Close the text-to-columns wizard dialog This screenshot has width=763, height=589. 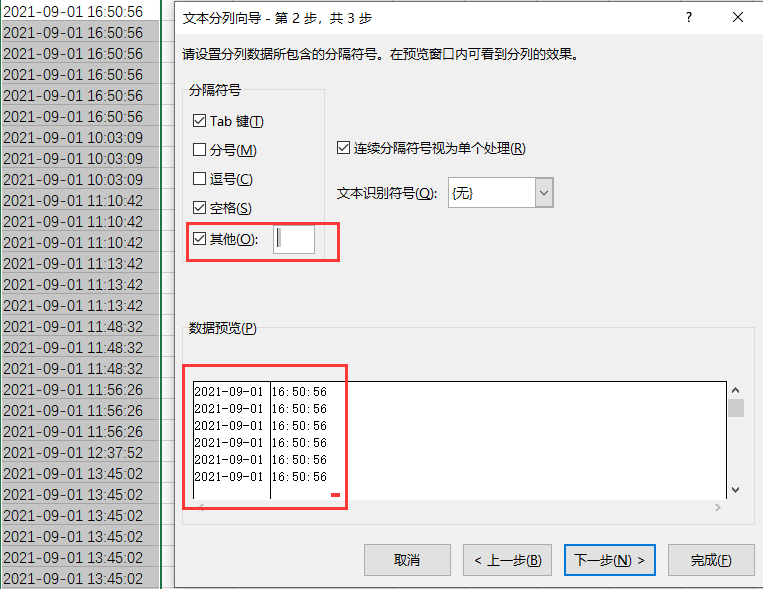point(738,18)
